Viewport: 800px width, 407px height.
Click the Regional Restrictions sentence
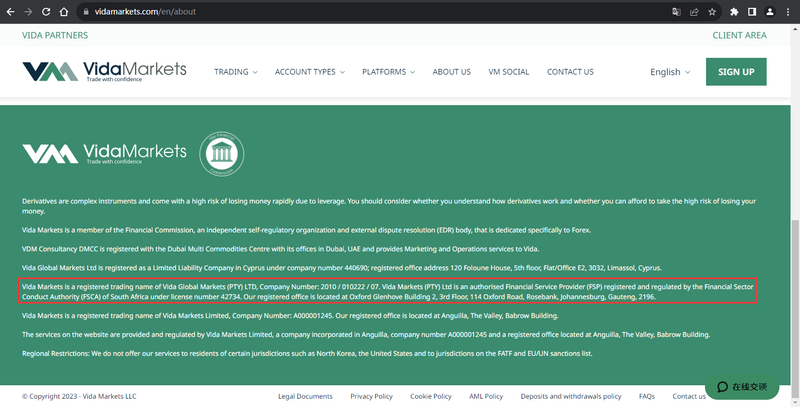[307, 353]
